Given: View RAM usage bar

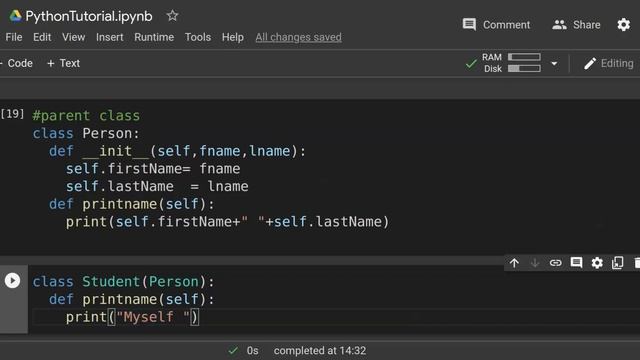Looking at the screenshot, I should (524, 57).
